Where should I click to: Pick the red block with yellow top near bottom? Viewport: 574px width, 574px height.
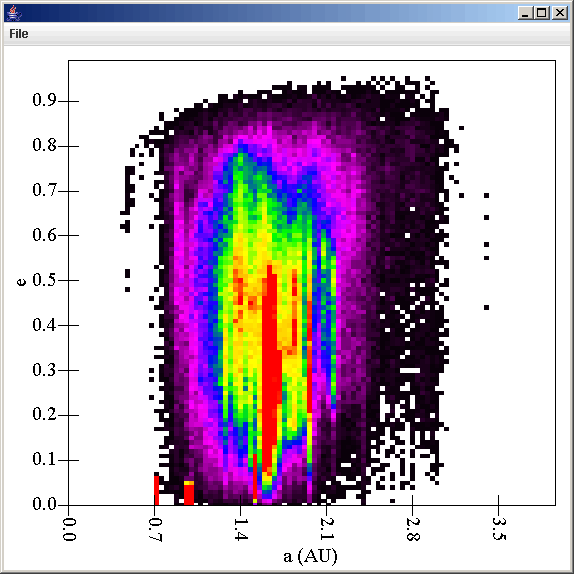pyautogui.click(x=189, y=493)
